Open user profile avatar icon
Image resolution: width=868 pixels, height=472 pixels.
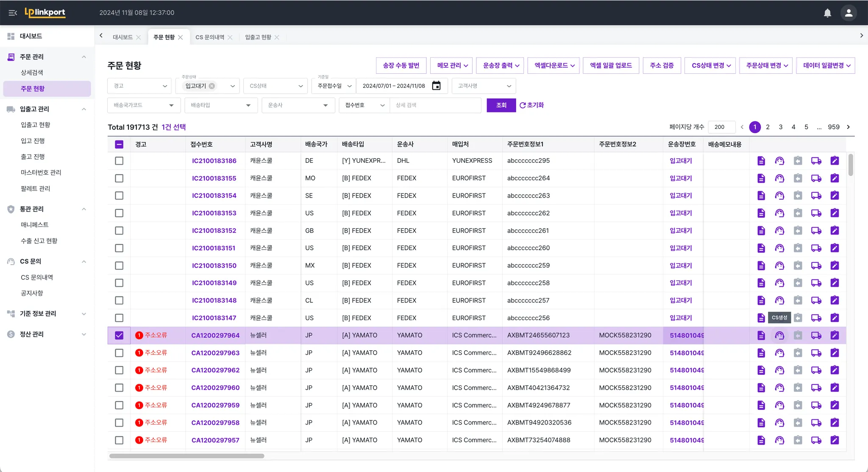849,13
